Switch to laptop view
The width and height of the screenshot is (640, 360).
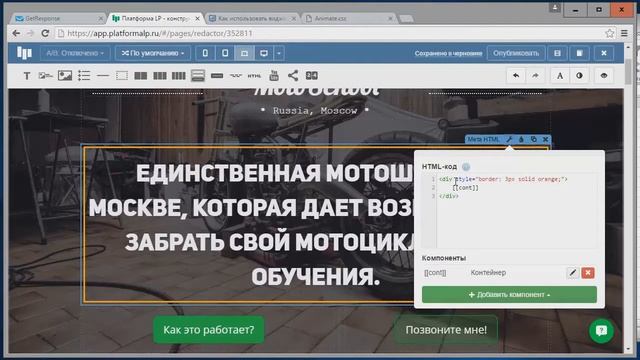pyautogui.click(x=244, y=53)
